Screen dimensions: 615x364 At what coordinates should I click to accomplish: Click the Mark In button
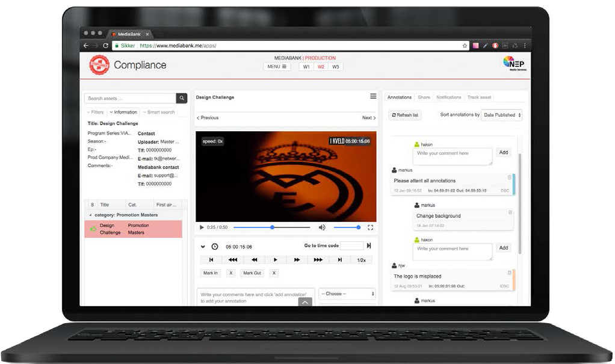click(x=210, y=273)
